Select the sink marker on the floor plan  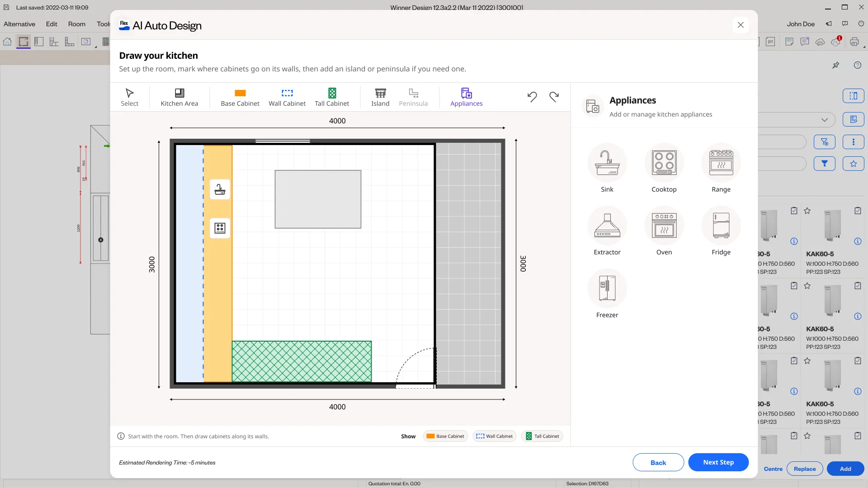pos(220,189)
